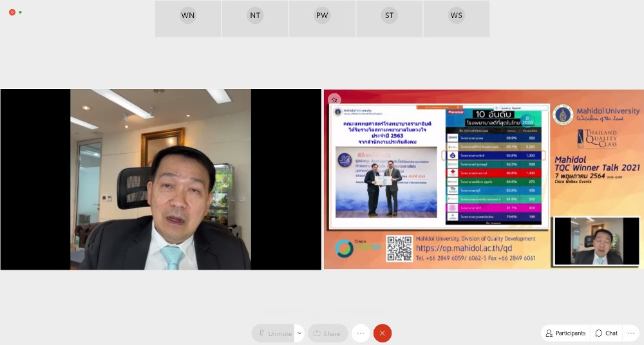
Task: Click the red recording indicator icon
Action: pos(12,12)
